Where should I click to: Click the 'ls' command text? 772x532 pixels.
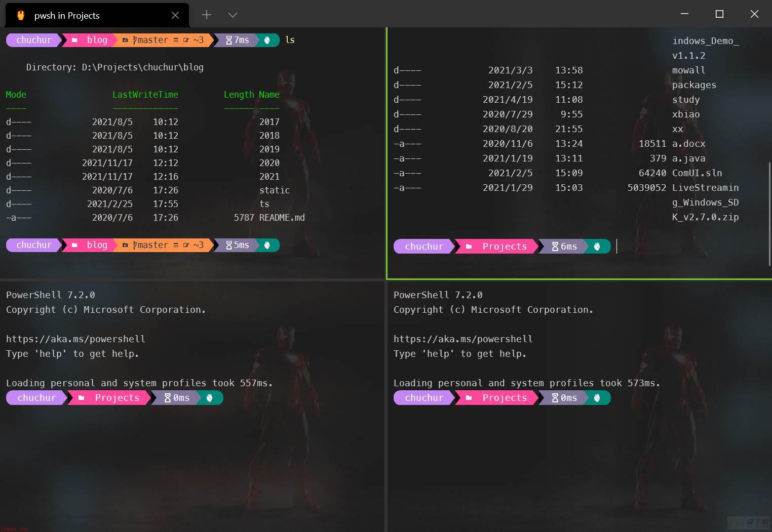(x=290, y=40)
